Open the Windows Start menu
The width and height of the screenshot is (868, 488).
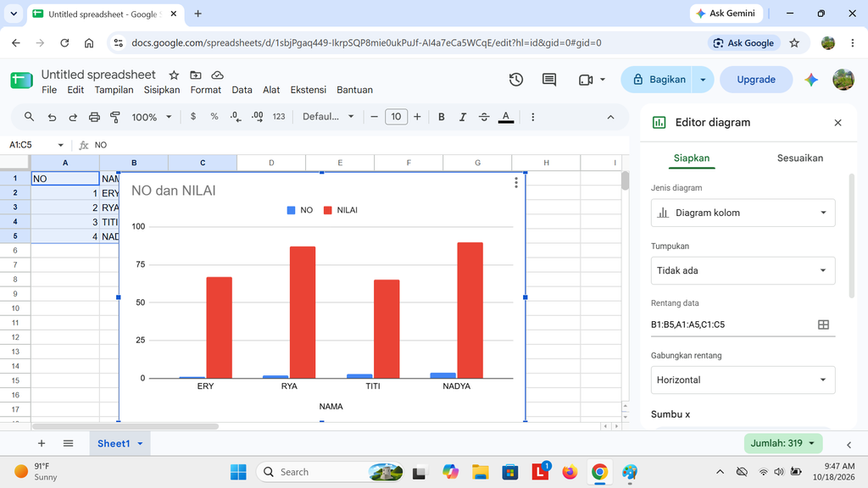[238, 472]
